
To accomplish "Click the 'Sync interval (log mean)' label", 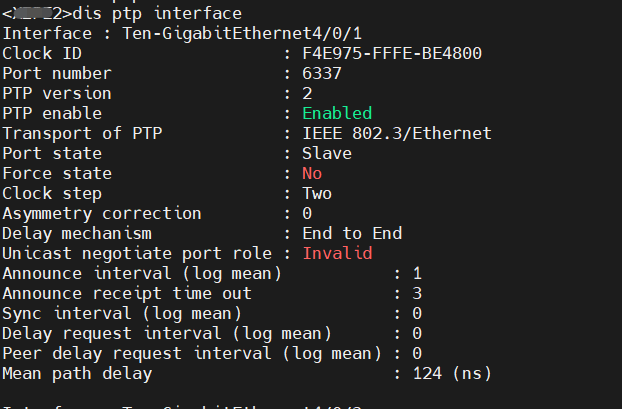I will pos(122,313).
